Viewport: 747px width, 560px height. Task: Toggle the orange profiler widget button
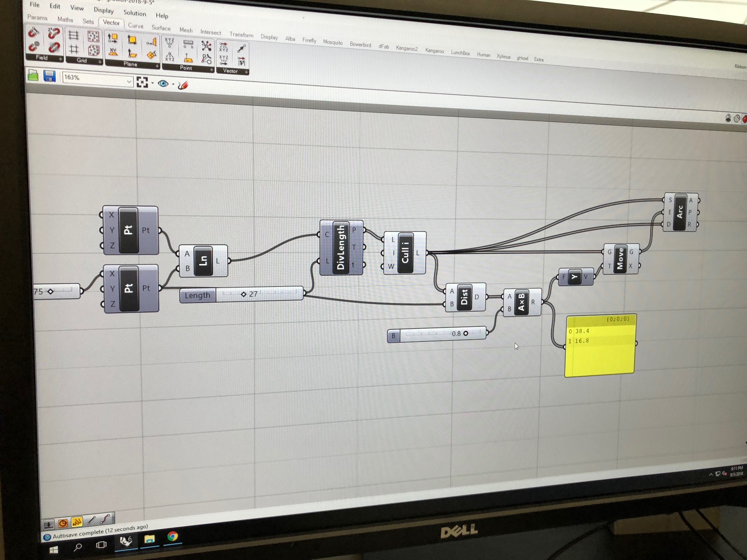tap(63, 523)
